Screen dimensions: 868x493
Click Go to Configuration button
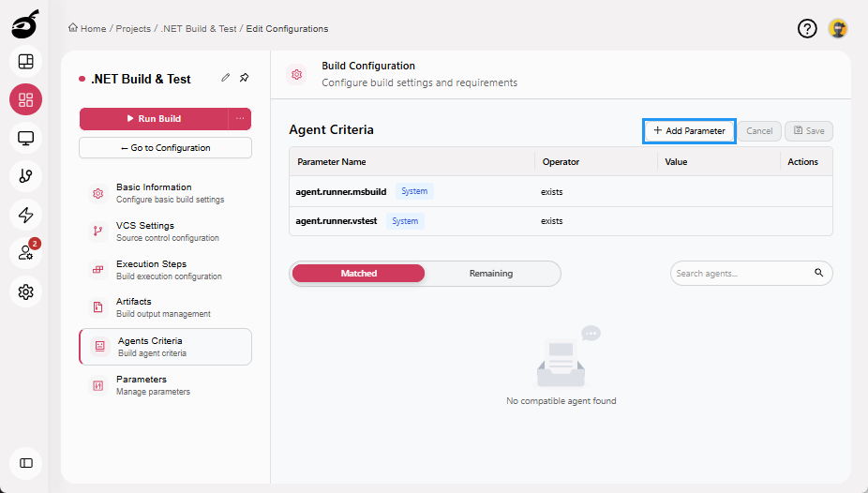[x=166, y=148]
